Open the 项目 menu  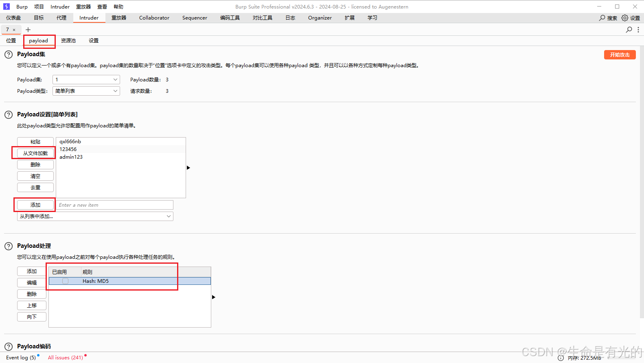coord(39,7)
